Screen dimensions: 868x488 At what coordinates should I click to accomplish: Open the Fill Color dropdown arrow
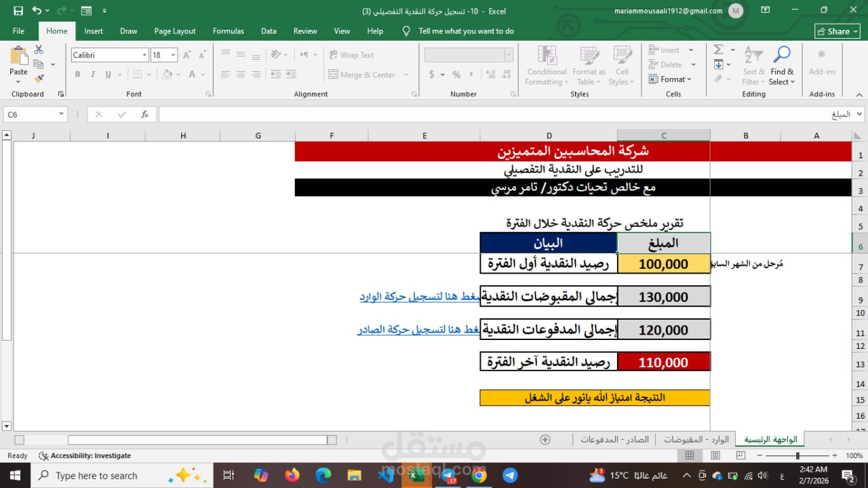point(178,75)
